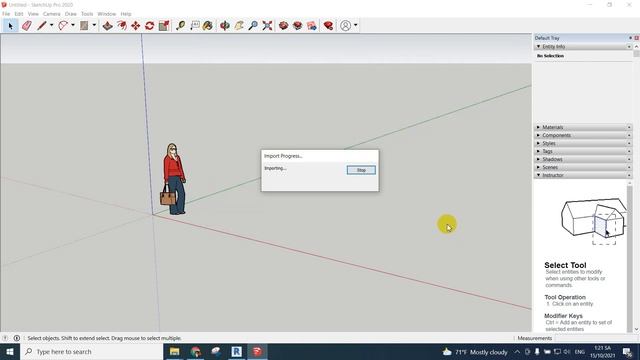The width and height of the screenshot is (640, 360).
Task: Select the Push/Pull tool
Action: [107, 26]
